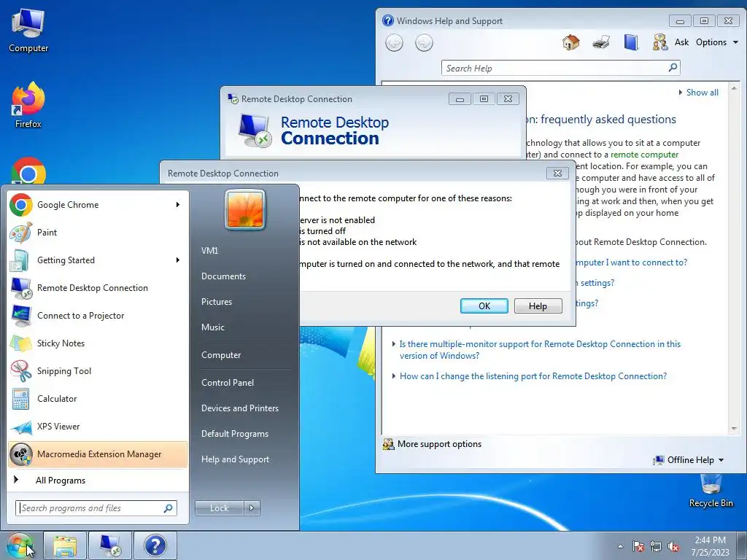Open Sticky Notes from Start menu
The width and height of the screenshot is (747, 560).
(98, 343)
